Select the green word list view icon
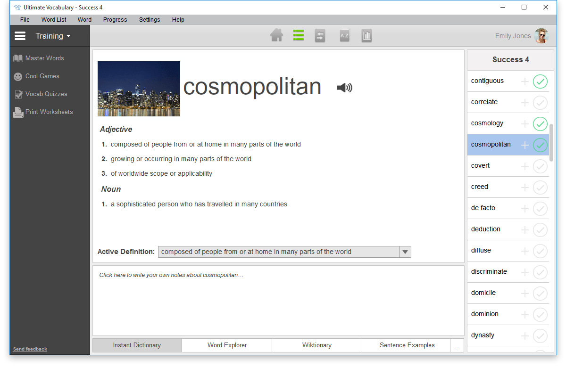The width and height of the screenshot is (566, 392). click(x=298, y=36)
